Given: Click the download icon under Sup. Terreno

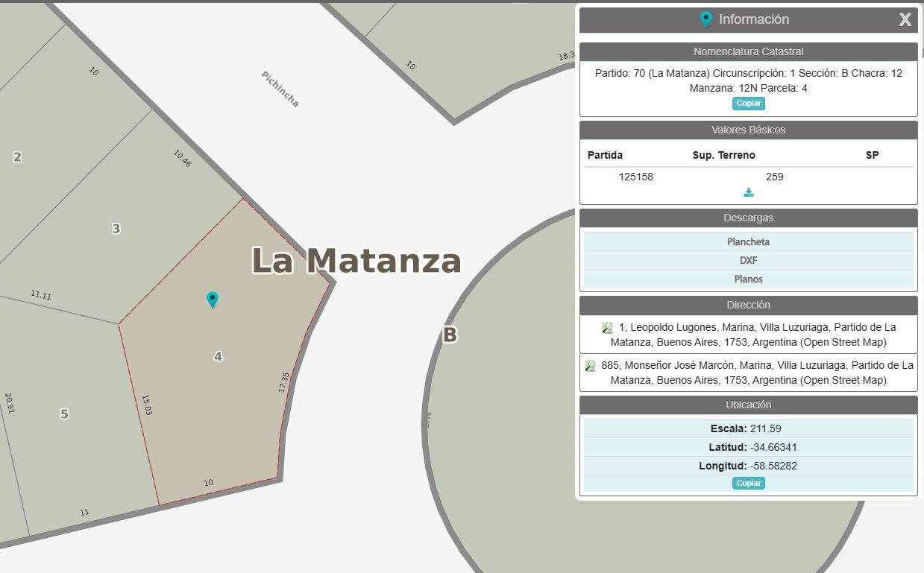Looking at the screenshot, I should pos(749,192).
